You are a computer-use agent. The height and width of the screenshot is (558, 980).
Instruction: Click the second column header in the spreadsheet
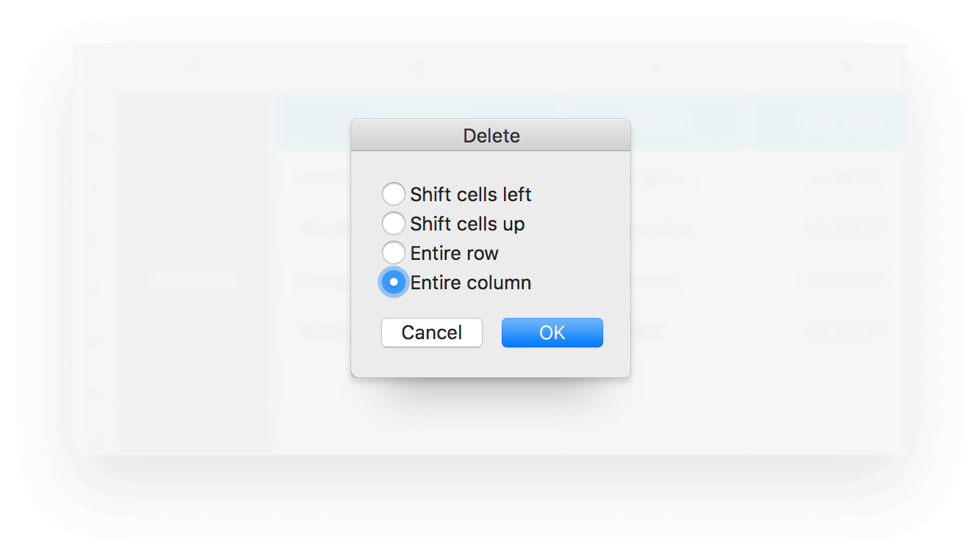[x=417, y=66]
